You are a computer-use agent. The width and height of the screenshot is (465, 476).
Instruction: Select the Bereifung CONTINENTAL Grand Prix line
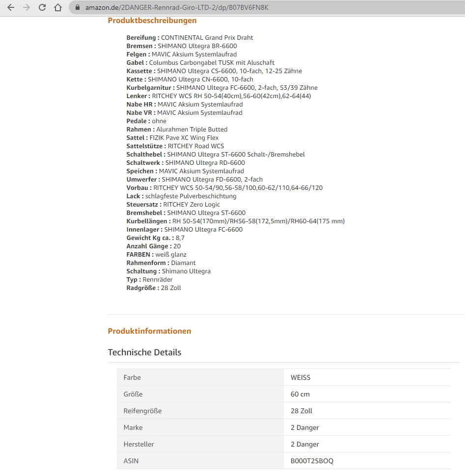coord(190,38)
